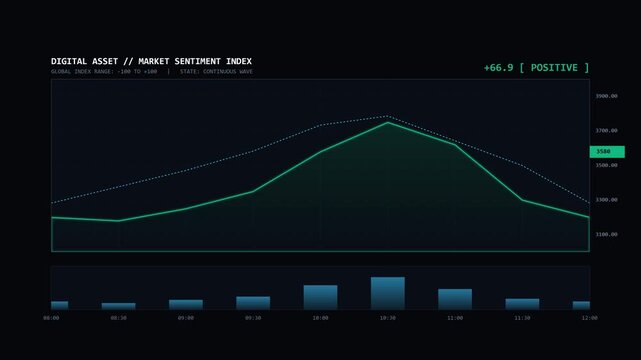Click the 3500.00 price axis label

[606, 165]
